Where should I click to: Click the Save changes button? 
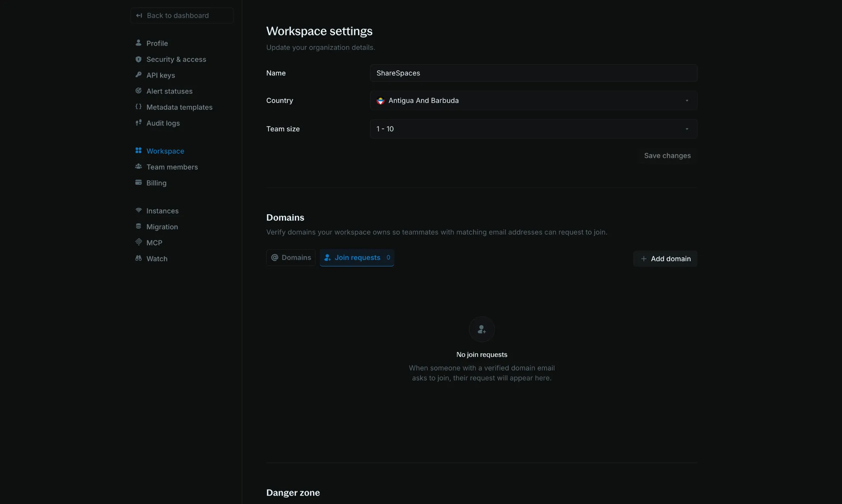pos(667,156)
